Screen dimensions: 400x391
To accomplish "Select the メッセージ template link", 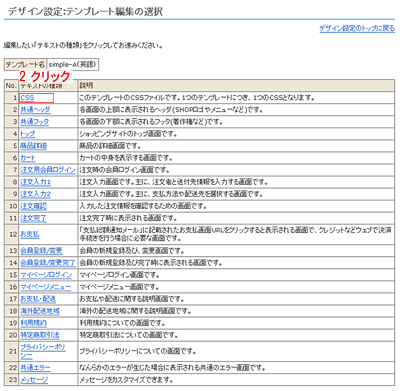I will (x=34, y=380).
